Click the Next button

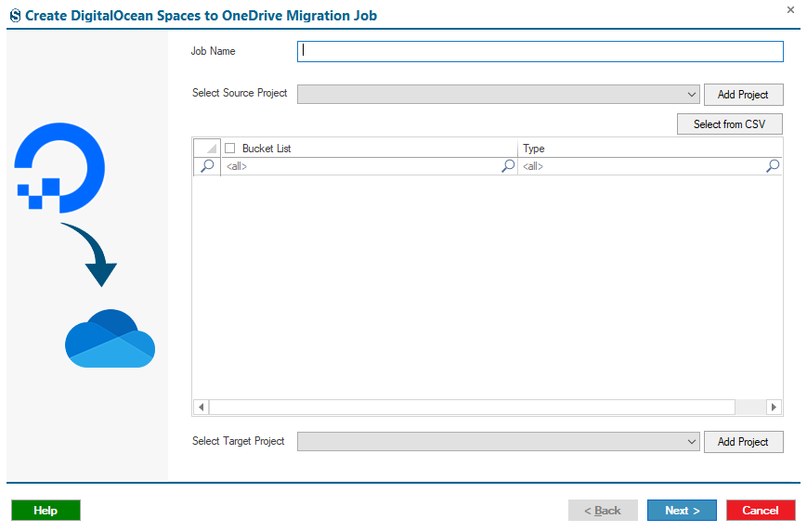click(682, 511)
